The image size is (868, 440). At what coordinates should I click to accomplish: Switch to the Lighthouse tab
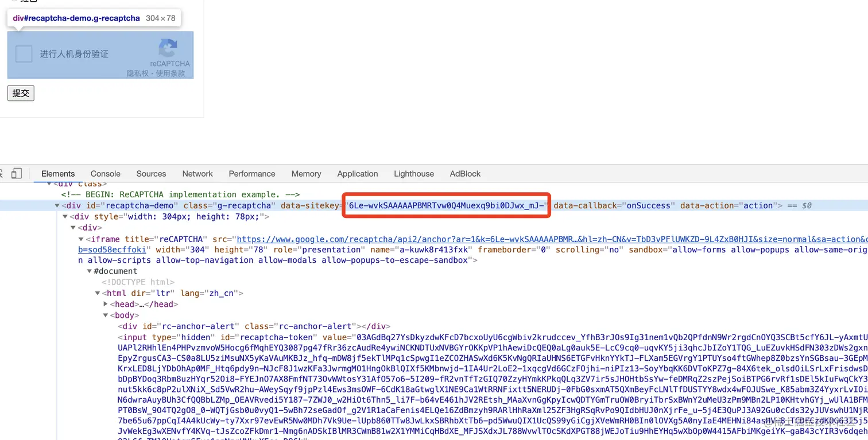414,174
